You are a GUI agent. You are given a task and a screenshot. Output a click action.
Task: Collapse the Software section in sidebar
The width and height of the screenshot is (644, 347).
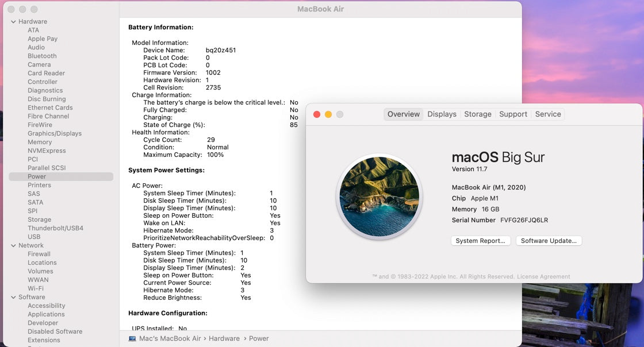click(x=12, y=297)
